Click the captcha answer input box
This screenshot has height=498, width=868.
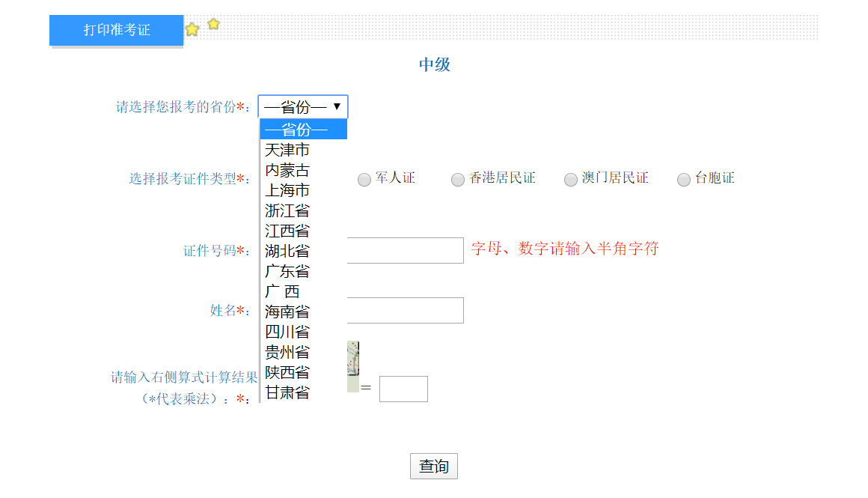click(x=403, y=388)
